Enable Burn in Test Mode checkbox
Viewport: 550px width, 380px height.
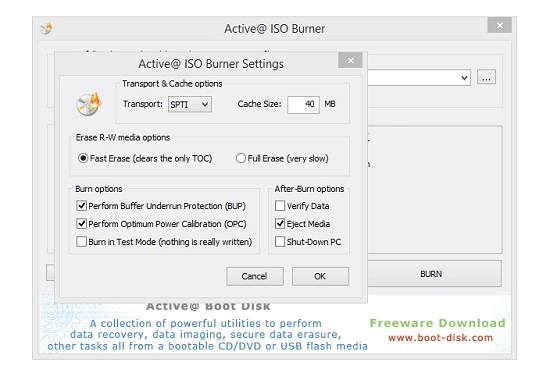[x=81, y=241]
